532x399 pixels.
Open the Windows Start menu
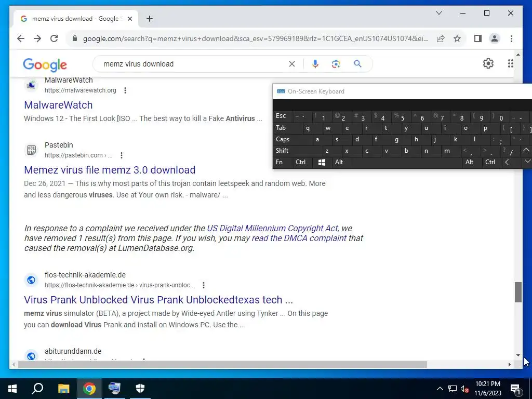(12, 389)
